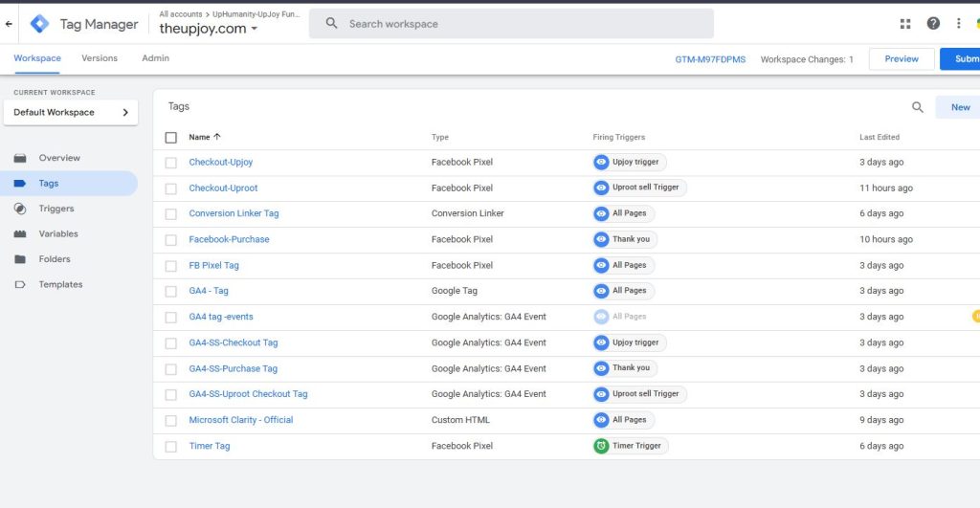Tick the checkbox for Checkout-Upjoy tag

tap(171, 163)
